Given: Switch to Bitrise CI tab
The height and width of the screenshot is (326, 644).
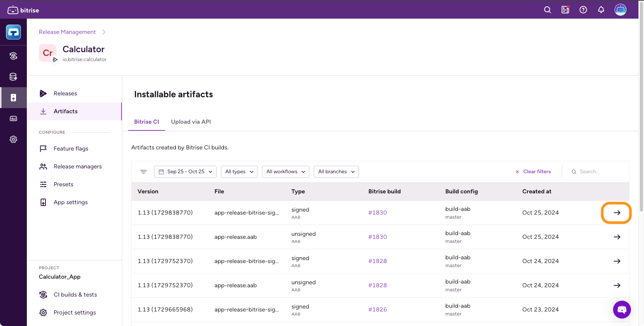Looking at the screenshot, I should [x=146, y=122].
